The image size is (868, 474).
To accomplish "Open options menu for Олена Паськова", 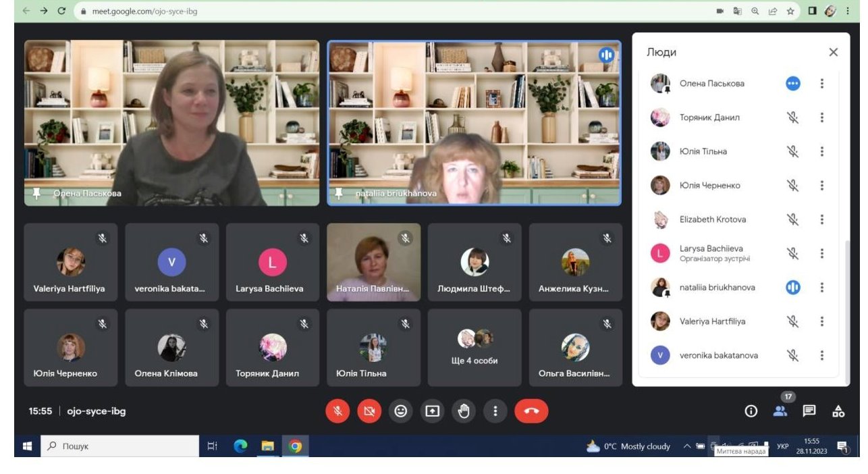I will [821, 84].
